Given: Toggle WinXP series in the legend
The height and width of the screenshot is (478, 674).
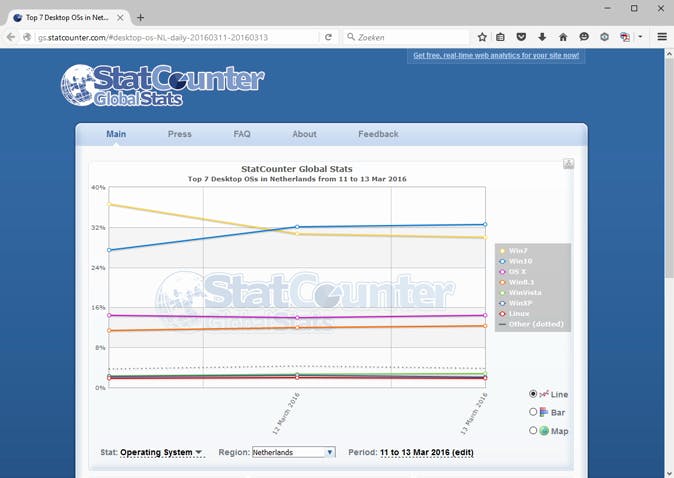Looking at the screenshot, I should 516,303.
